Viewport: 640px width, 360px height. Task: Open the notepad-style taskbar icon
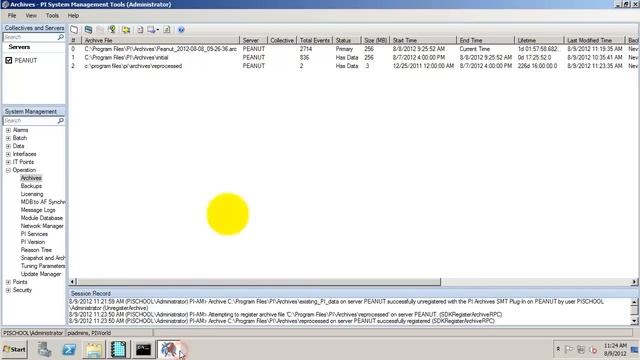(x=118, y=350)
